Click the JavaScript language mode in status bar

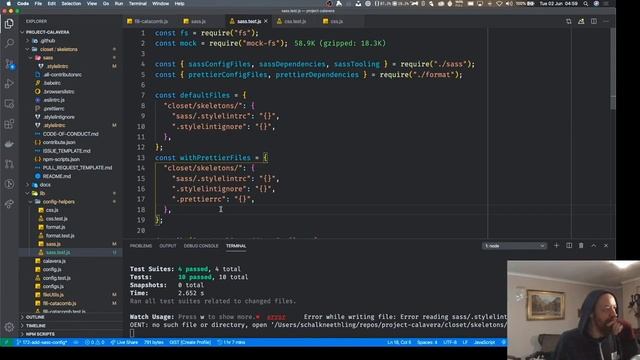click(x=484, y=342)
